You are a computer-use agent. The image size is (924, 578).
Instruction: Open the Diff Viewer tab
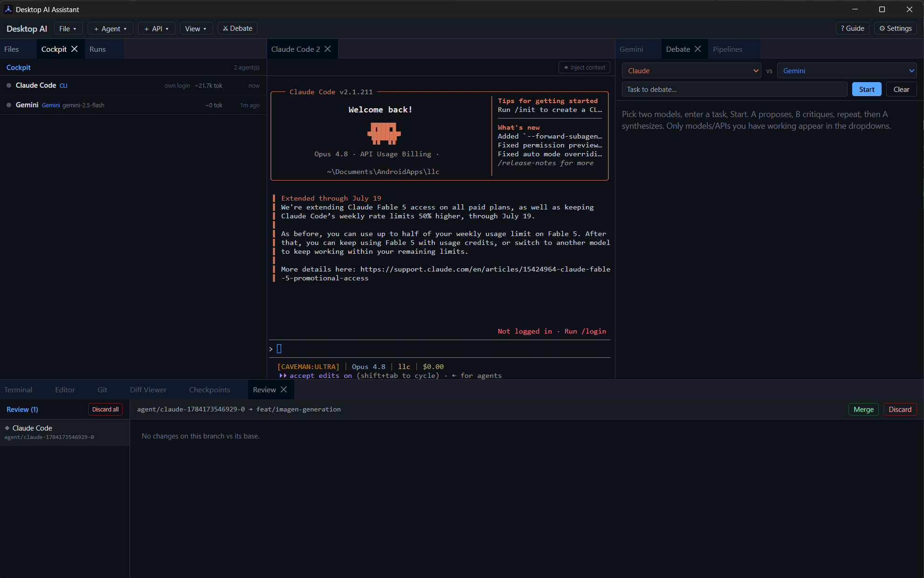148,390
